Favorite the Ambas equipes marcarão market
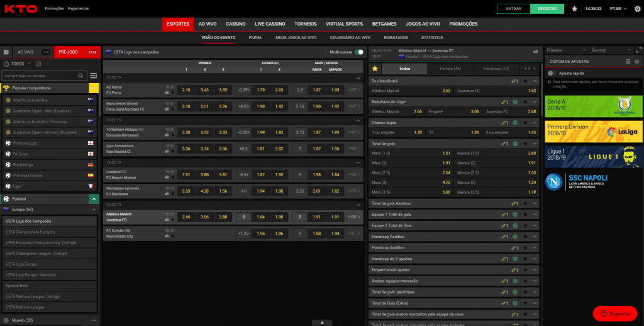The image size is (644, 326). point(525,281)
